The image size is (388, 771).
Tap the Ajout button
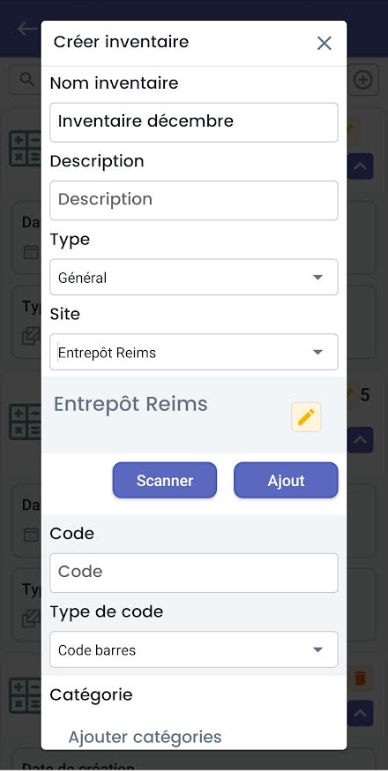[286, 480]
